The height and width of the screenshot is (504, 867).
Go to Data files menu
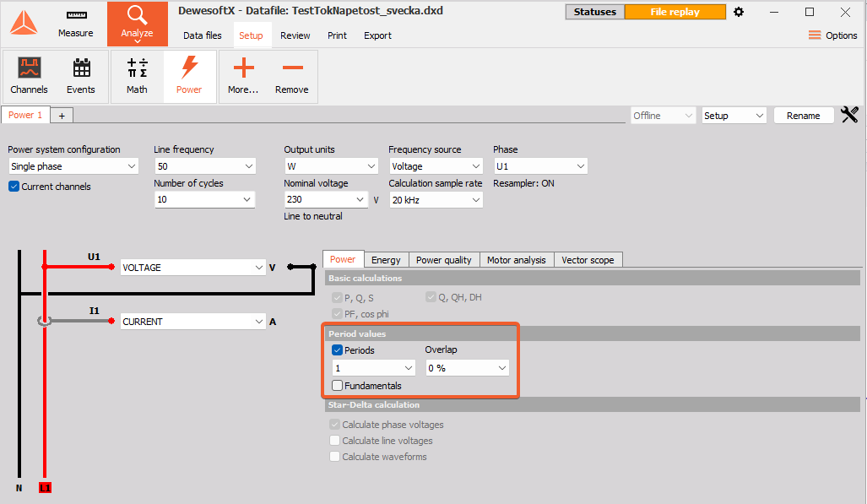[x=203, y=35]
